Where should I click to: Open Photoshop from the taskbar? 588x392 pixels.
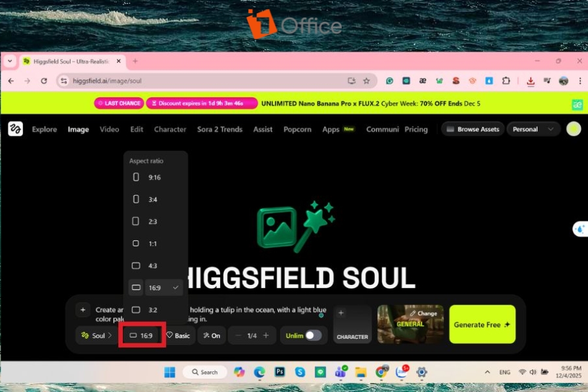(280, 372)
